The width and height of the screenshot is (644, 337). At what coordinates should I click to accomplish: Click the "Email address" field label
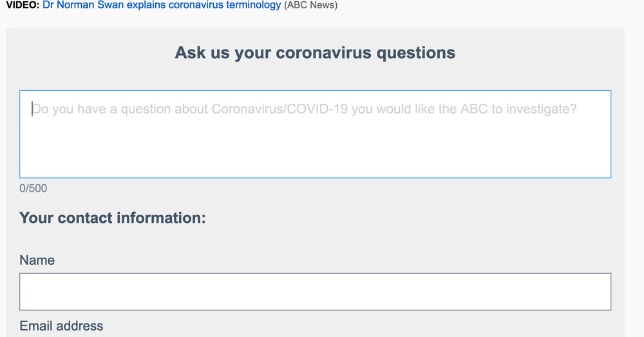click(x=61, y=326)
